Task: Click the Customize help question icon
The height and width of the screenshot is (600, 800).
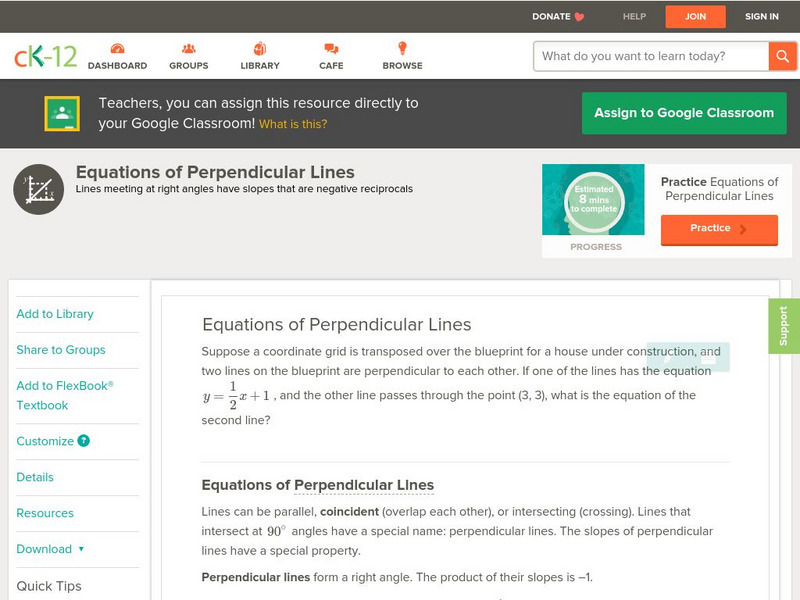Action: (x=84, y=441)
